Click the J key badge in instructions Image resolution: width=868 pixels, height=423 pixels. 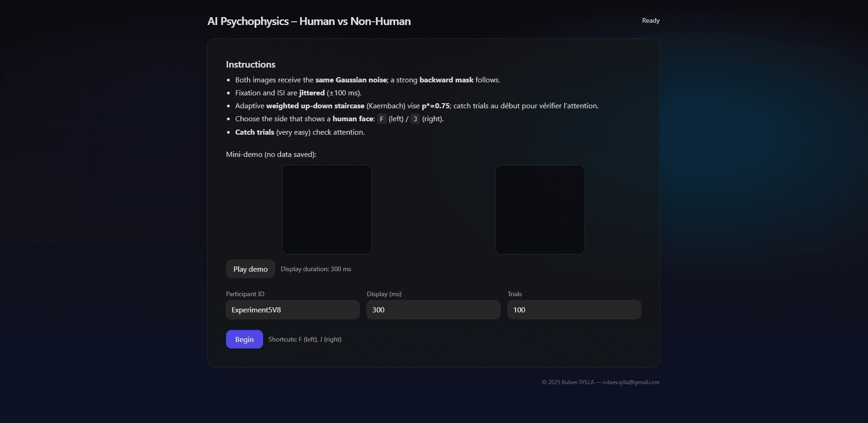pyautogui.click(x=415, y=119)
